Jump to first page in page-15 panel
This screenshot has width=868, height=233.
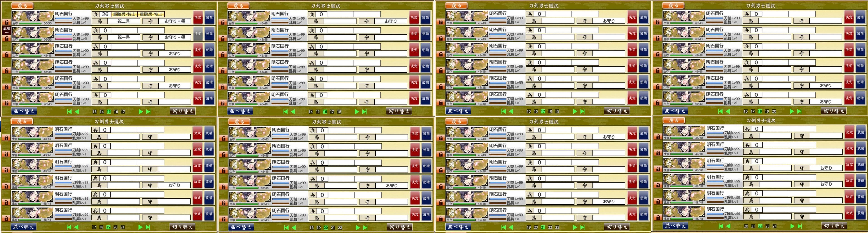[69, 112]
